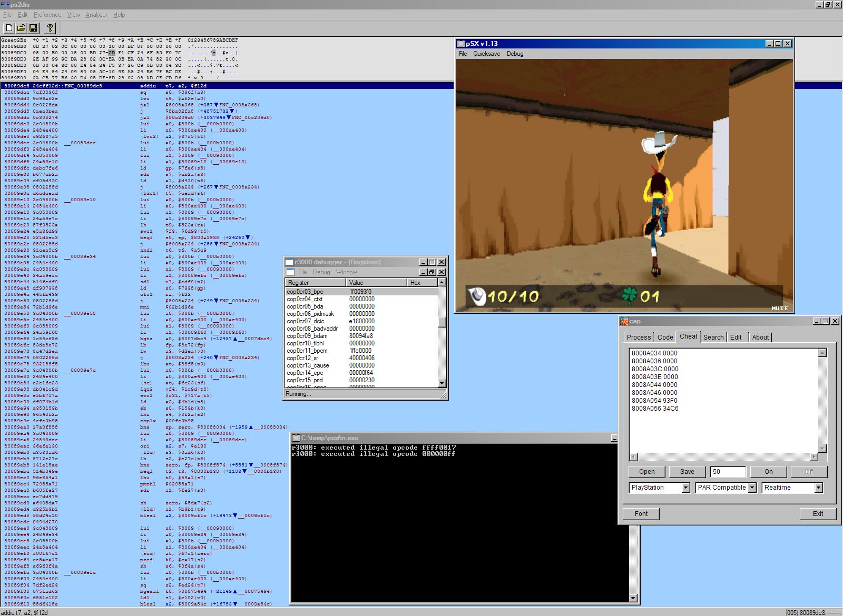The width and height of the screenshot is (843, 616).
Task: Click register list scroll-down arrow
Action: point(442,383)
